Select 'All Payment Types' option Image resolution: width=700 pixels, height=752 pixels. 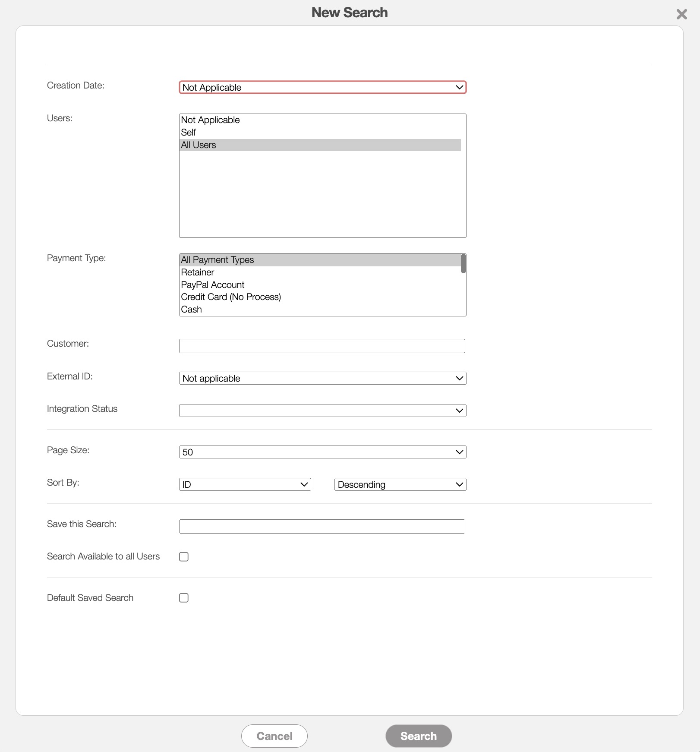coord(218,260)
